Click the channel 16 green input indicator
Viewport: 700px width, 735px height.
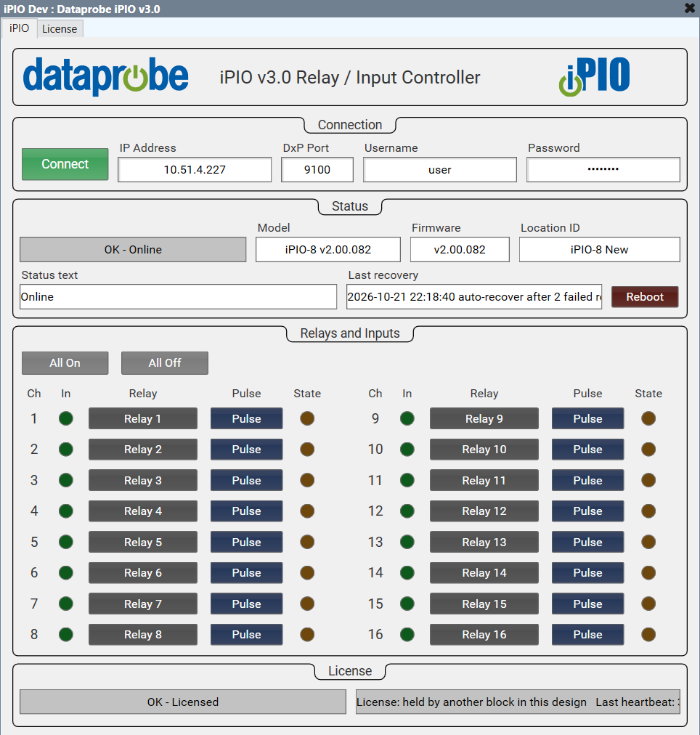tap(407, 634)
